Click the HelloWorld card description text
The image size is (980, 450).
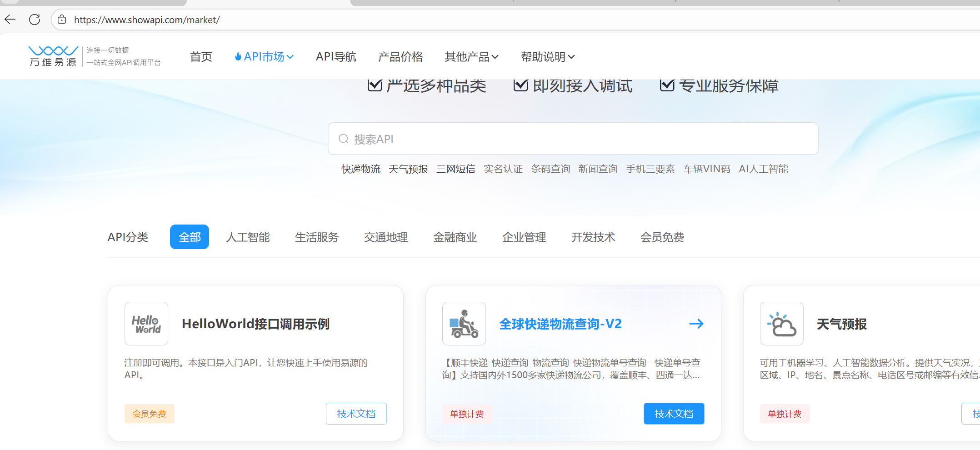[246, 369]
